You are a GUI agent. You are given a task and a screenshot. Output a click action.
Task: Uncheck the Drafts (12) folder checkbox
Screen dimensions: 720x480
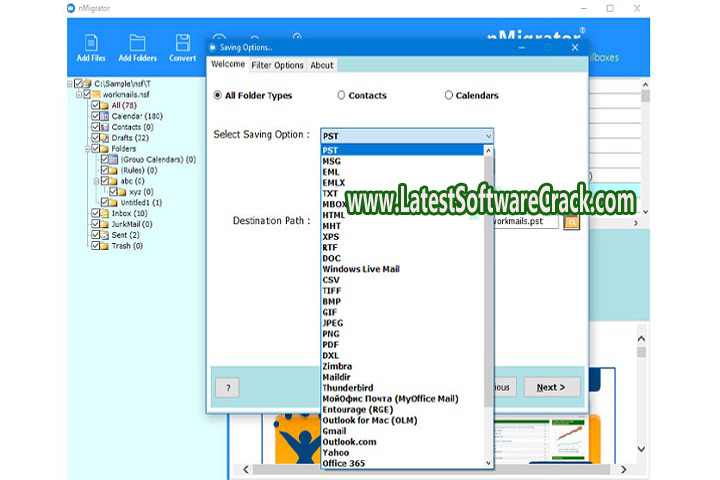[x=95, y=138]
